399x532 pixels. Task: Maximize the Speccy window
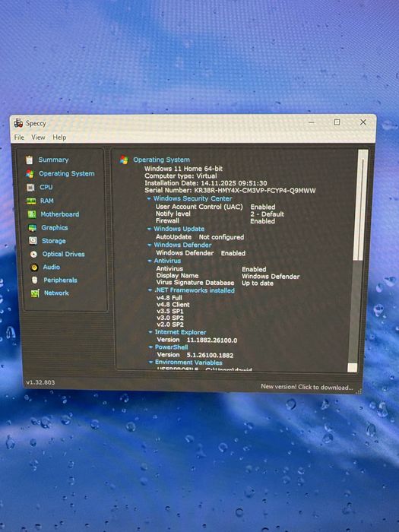(x=337, y=122)
